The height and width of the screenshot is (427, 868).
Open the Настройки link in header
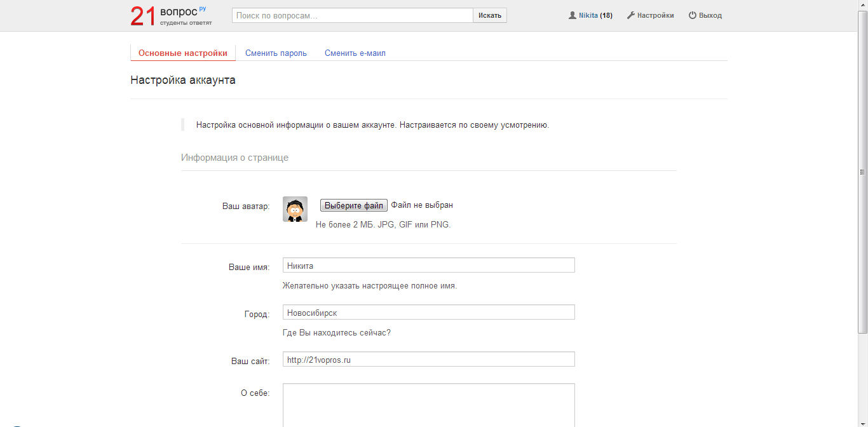click(x=655, y=15)
